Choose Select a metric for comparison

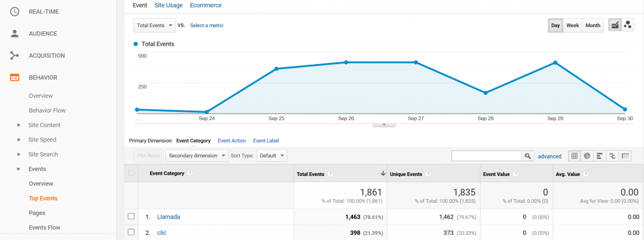pos(206,25)
